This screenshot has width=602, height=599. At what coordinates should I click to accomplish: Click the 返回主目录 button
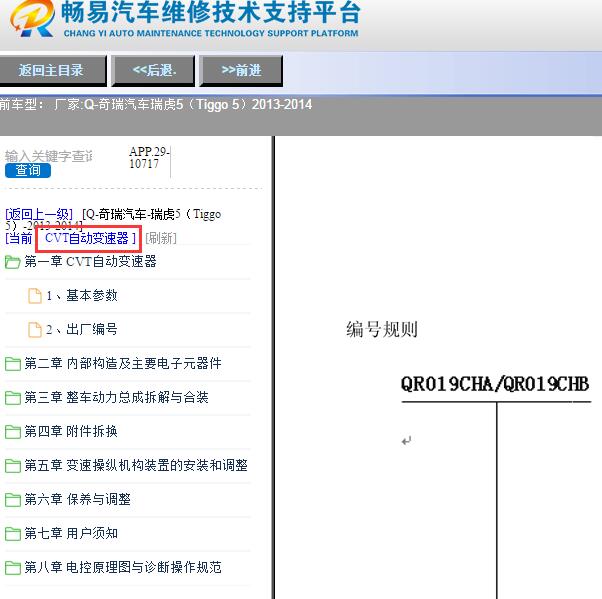coord(51,70)
